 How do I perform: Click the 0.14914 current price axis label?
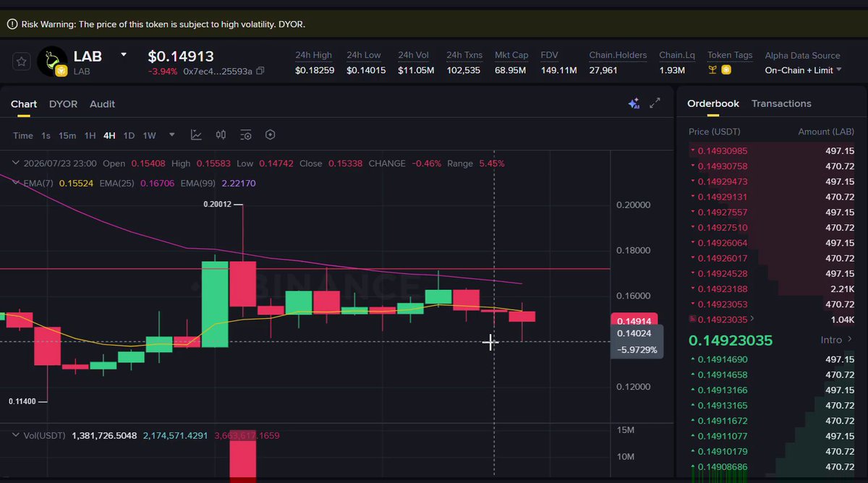[633, 320]
